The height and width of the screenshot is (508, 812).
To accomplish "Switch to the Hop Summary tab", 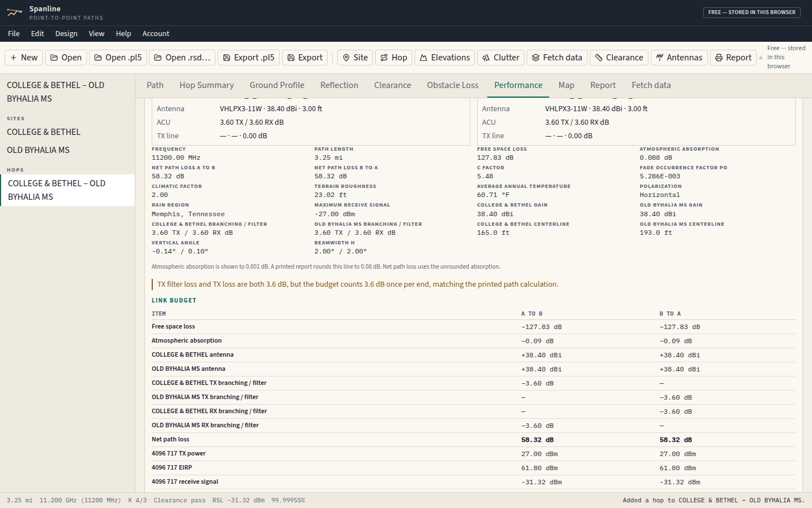I will pos(207,85).
